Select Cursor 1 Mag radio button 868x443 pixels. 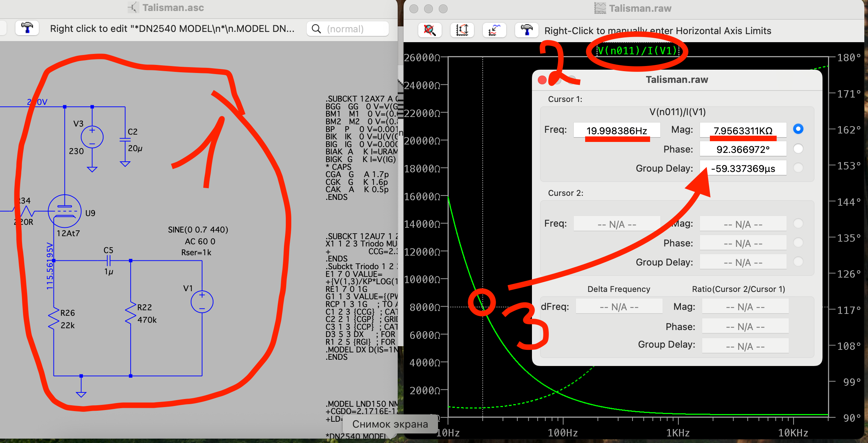click(798, 129)
